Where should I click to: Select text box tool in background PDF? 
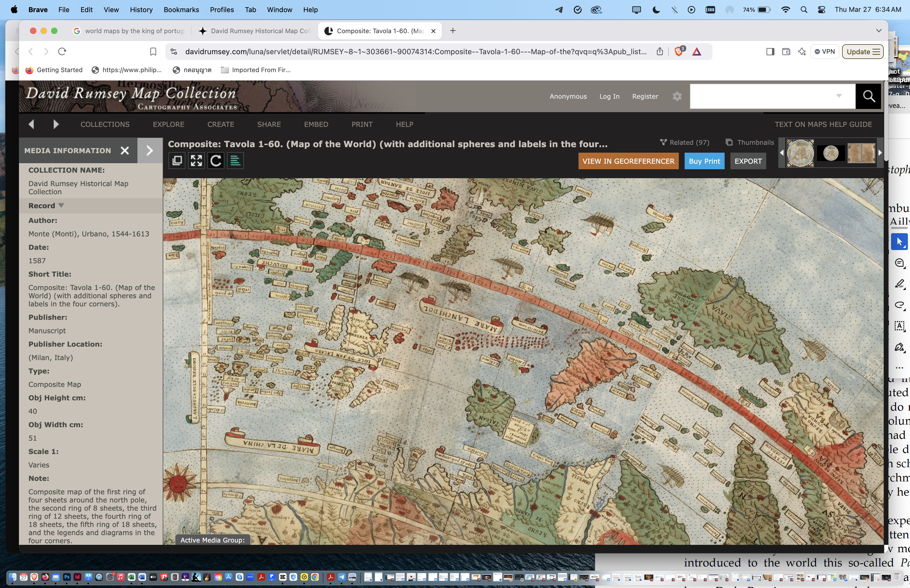(899, 326)
